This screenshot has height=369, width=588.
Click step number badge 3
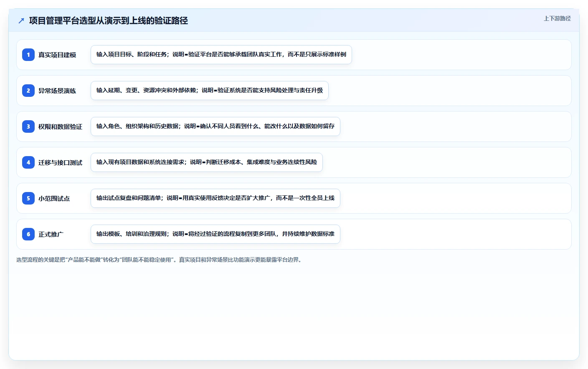tap(28, 126)
